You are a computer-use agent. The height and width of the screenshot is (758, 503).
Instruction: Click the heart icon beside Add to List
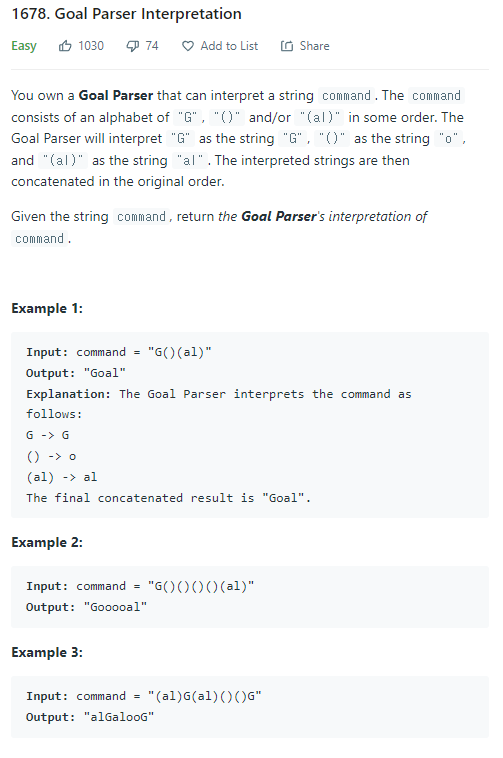tap(187, 46)
